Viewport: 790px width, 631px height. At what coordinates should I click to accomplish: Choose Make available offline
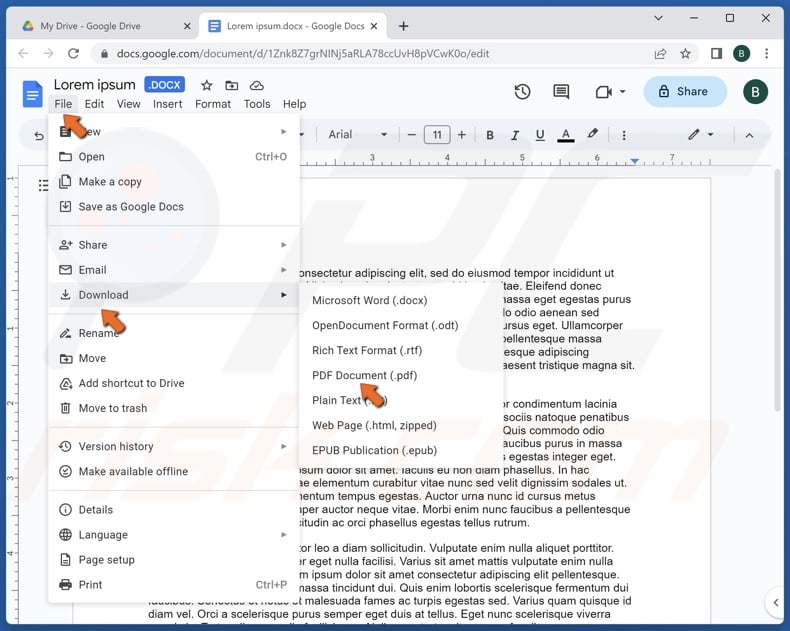[174, 472]
